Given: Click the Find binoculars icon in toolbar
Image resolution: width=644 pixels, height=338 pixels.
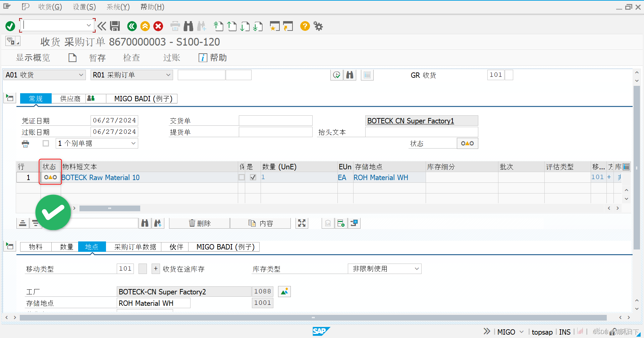Looking at the screenshot, I should [189, 26].
